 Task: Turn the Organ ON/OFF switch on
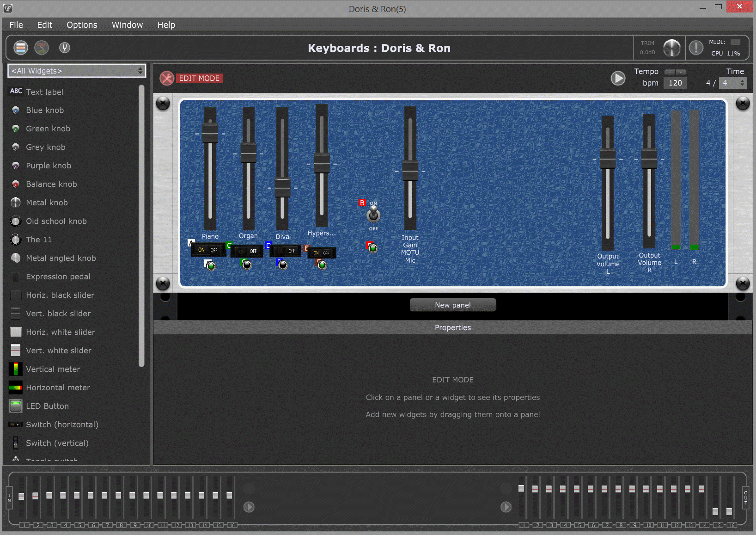point(241,251)
